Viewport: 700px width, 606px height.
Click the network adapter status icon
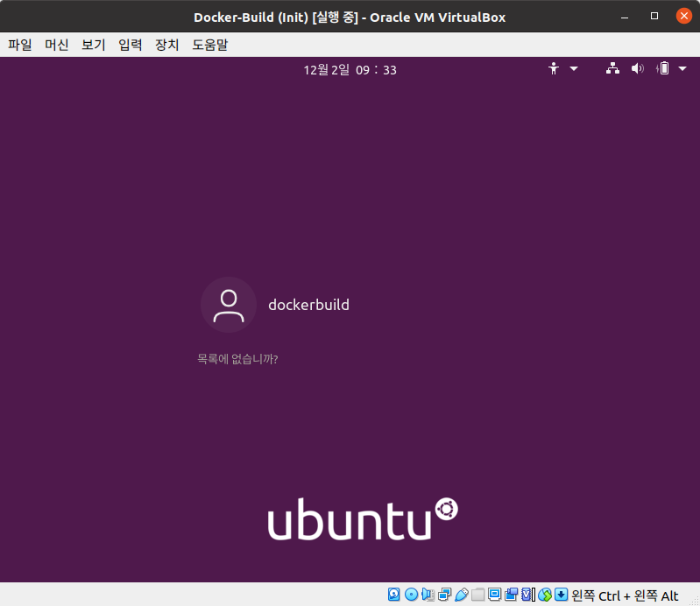(x=445, y=595)
